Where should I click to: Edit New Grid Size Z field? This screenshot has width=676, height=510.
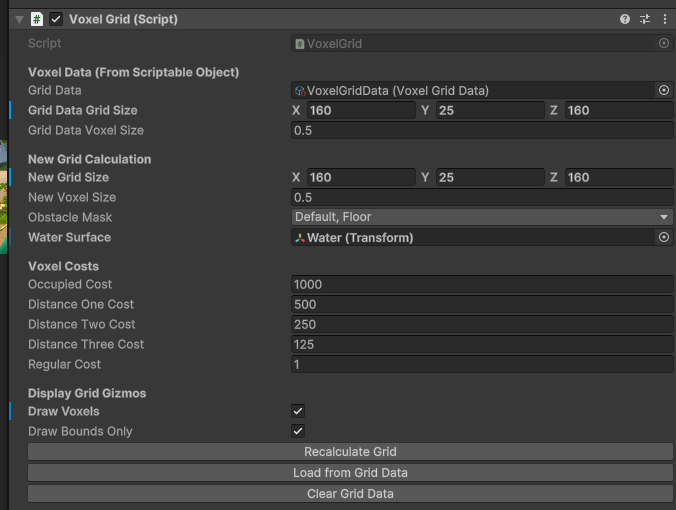pyautogui.click(x=619, y=177)
